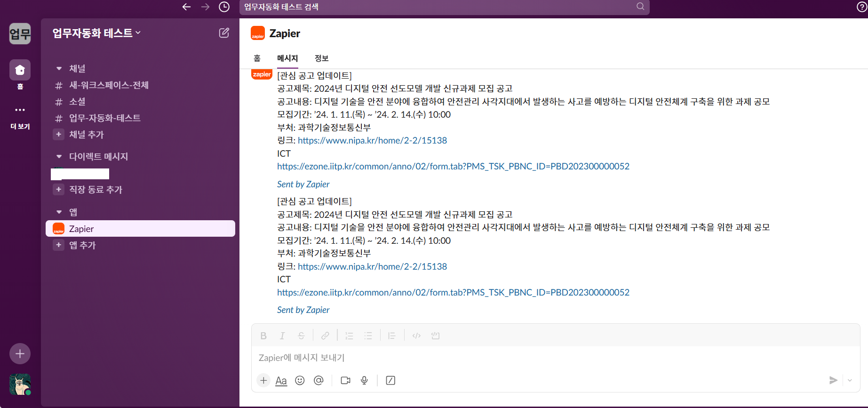The image size is (868, 408).
Task: Collapse the 채널 section
Action: tap(59, 68)
